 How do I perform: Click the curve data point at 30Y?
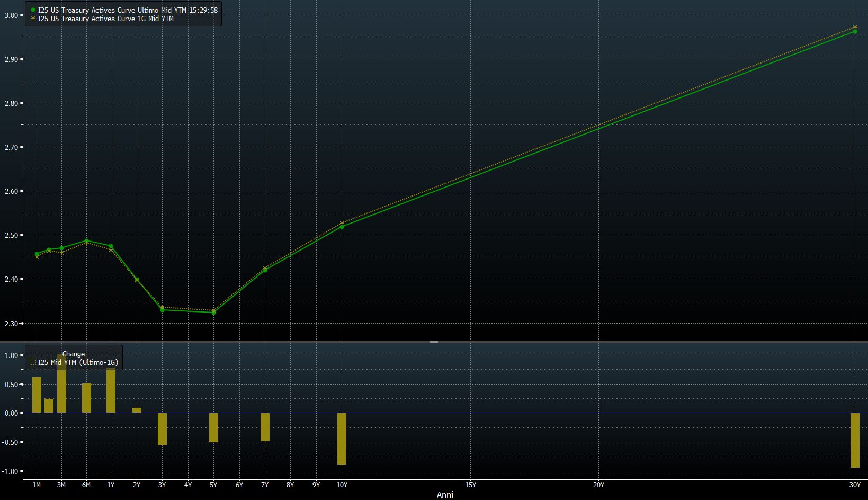pos(855,31)
